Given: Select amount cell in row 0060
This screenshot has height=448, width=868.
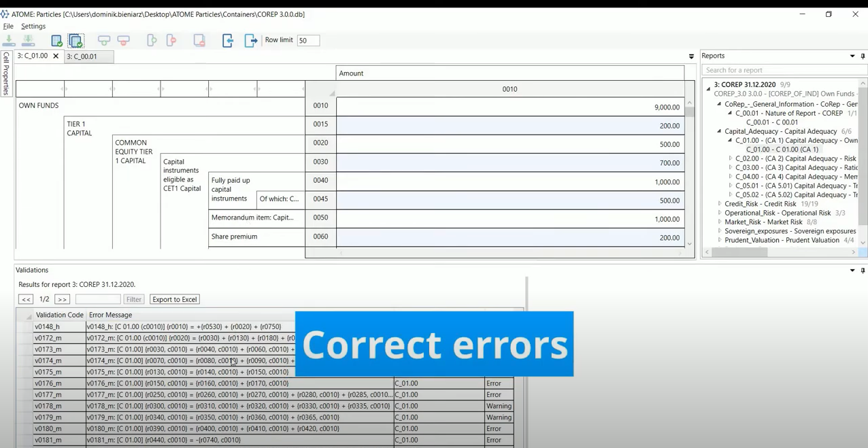Looking at the screenshot, I should pos(510,237).
